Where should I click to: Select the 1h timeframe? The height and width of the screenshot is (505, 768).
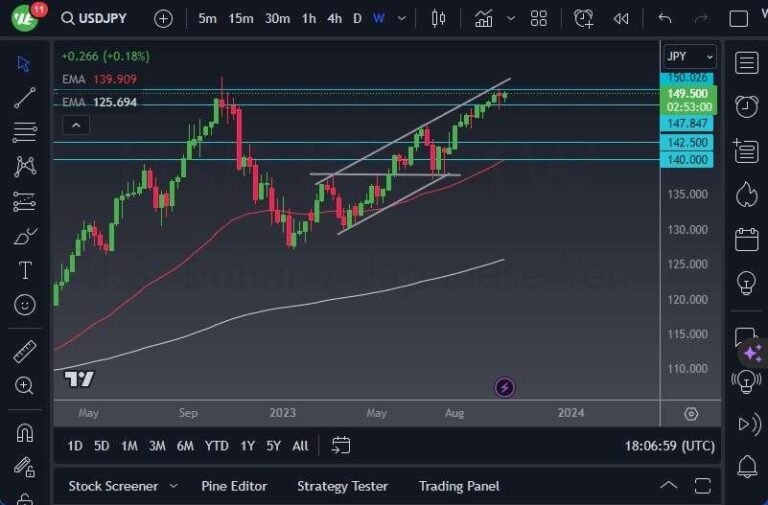[x=309, y=19]
